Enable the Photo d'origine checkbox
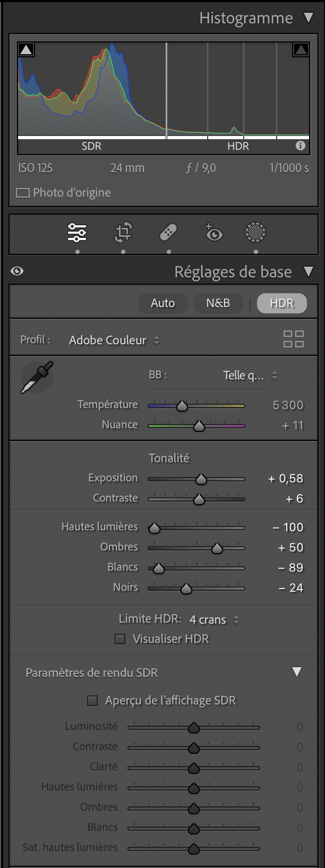Screen dimensions: 325x868 pyautogui.click(x=22, y=193)
